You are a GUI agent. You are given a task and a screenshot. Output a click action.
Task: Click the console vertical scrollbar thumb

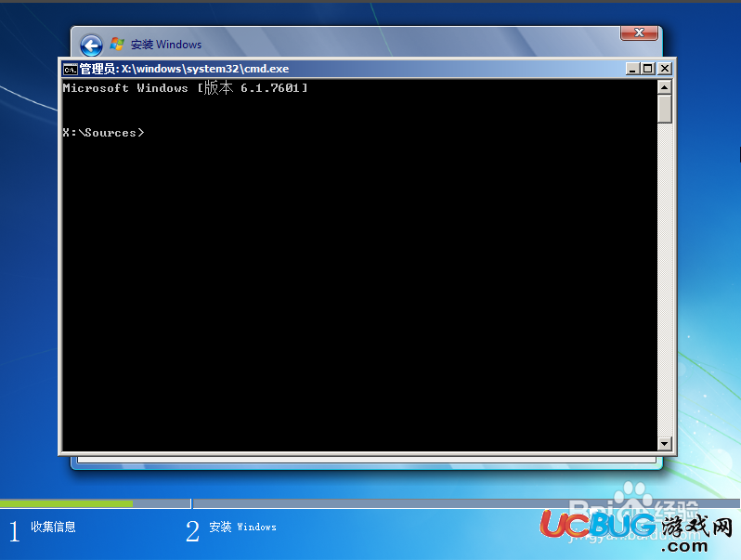tap(665, 109)
